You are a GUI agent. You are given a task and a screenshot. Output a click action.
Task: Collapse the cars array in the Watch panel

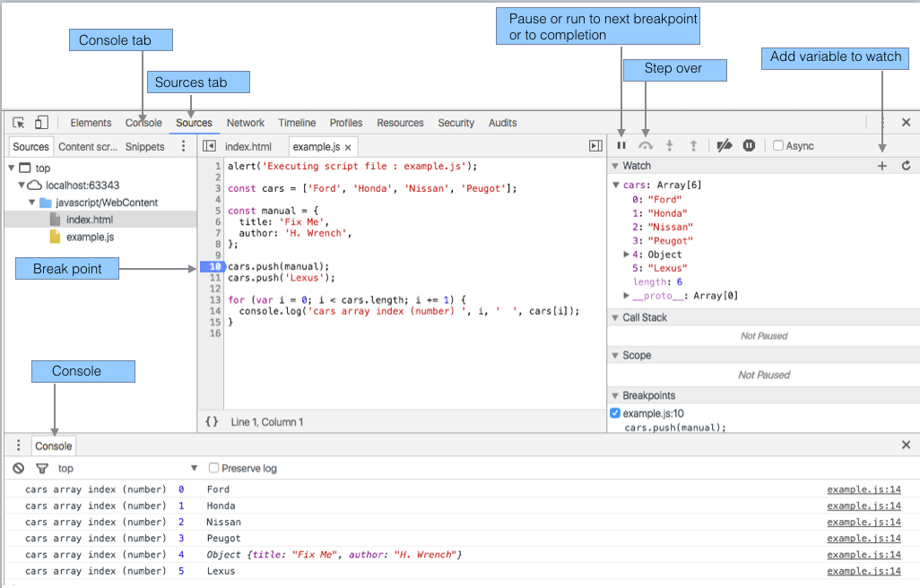[615, 185]
